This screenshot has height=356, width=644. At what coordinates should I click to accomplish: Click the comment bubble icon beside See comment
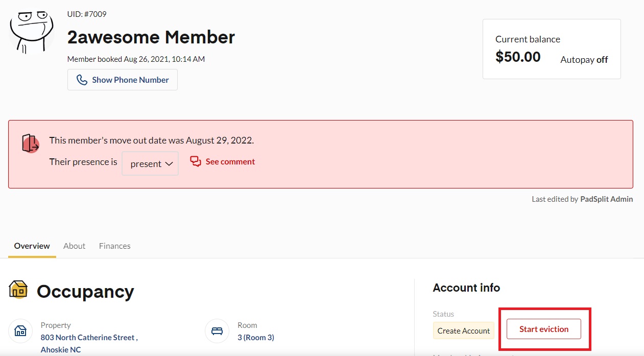click(196, 161)
